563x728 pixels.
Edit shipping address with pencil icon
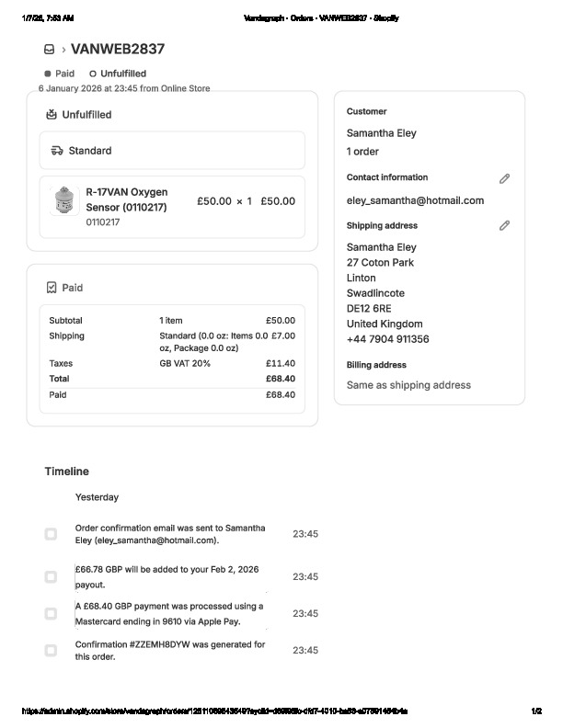(504, 225)
